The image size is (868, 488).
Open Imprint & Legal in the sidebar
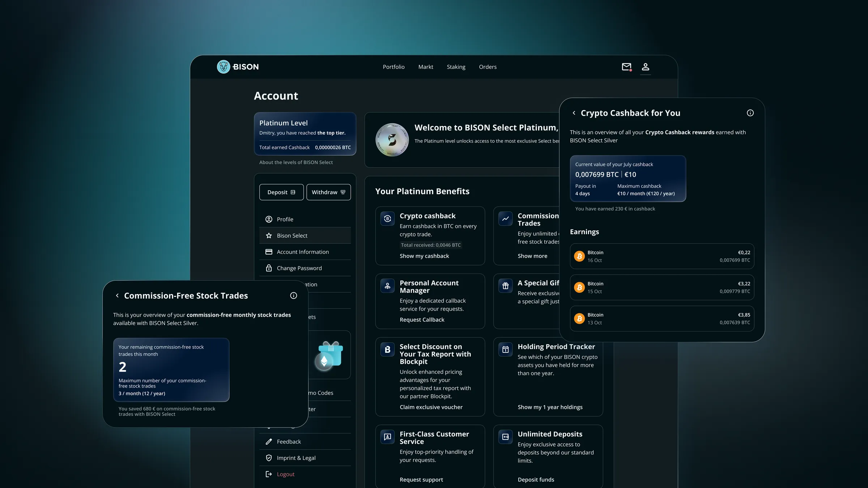305,458
